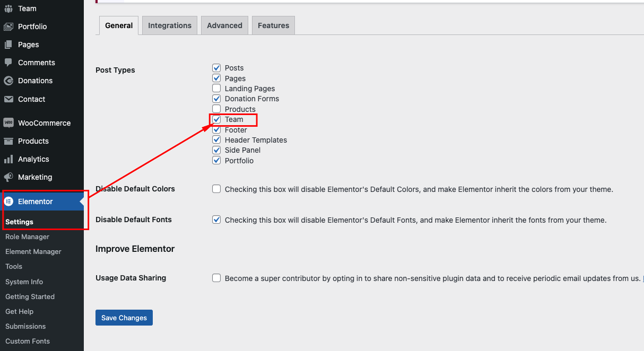Click the Analytics bar chart icon

[8, 159]
